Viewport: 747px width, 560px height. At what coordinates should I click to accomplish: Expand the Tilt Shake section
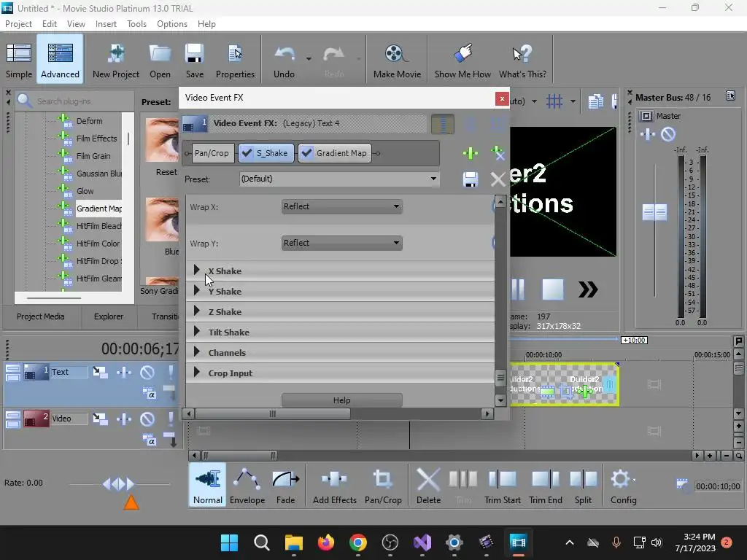tap(197, 332)
